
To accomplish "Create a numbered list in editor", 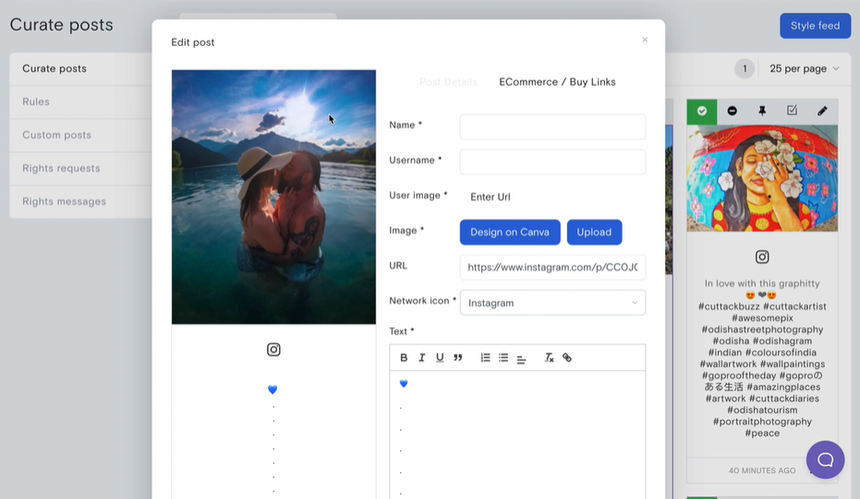I will (x=485, y=358).
